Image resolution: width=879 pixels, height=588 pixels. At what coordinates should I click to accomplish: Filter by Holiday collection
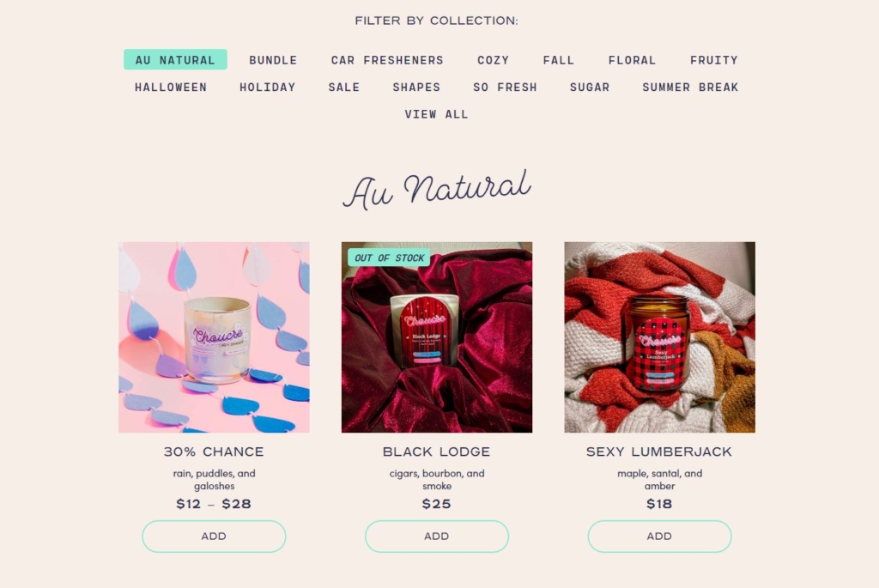pyautogui.click(x=268, y=87)
